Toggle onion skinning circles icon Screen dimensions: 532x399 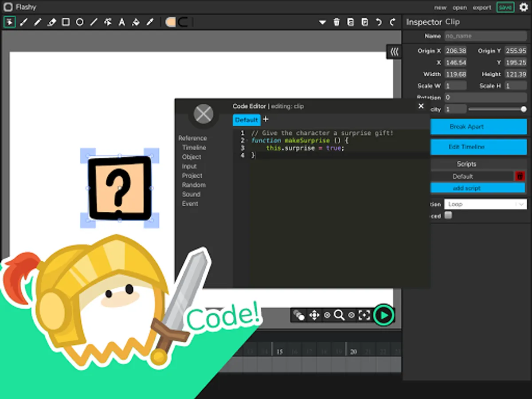pyautogui.click(x=299, y=315)
